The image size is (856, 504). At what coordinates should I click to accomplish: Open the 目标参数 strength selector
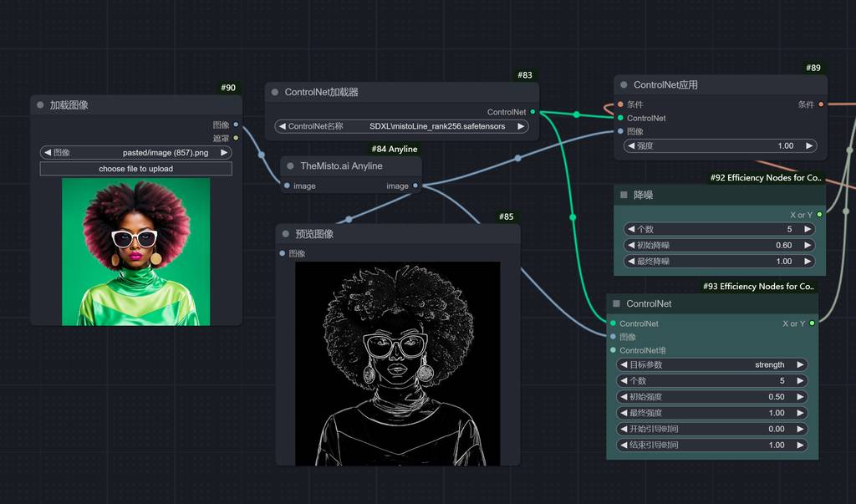pyautogui.click(x=712, y=364)
